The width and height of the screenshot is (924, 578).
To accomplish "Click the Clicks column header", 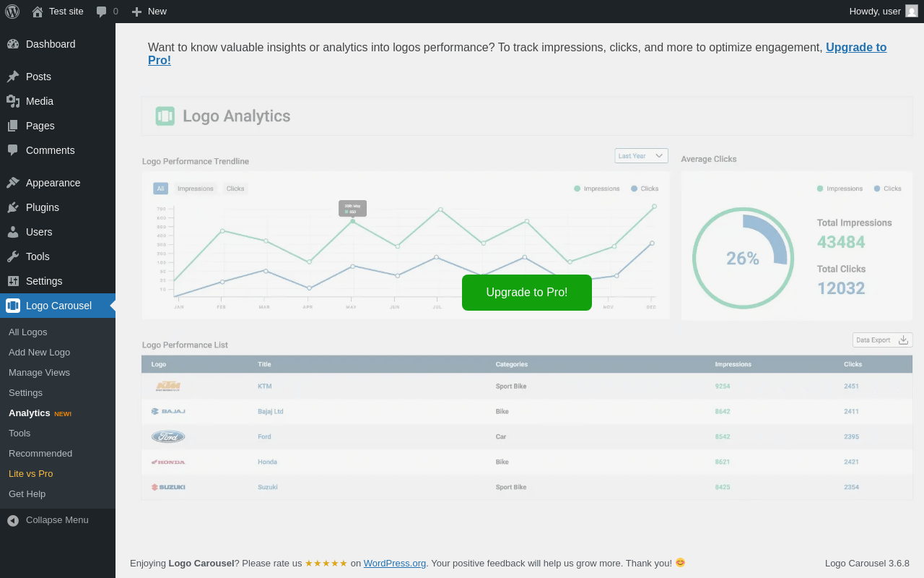I will pos(853,364).
